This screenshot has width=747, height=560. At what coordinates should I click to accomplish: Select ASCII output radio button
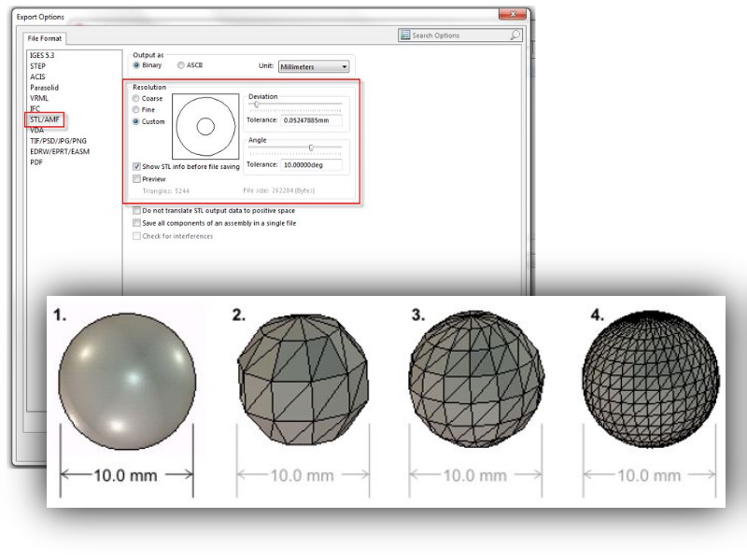coord(181,66)
